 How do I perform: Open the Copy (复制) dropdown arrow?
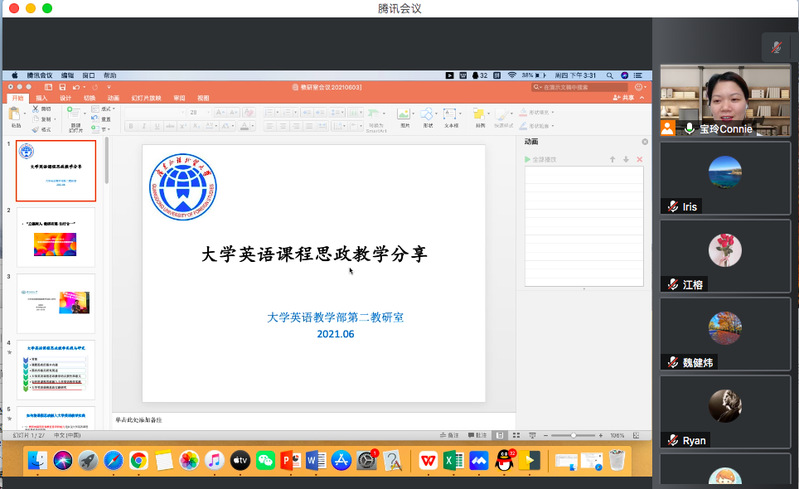55,119
